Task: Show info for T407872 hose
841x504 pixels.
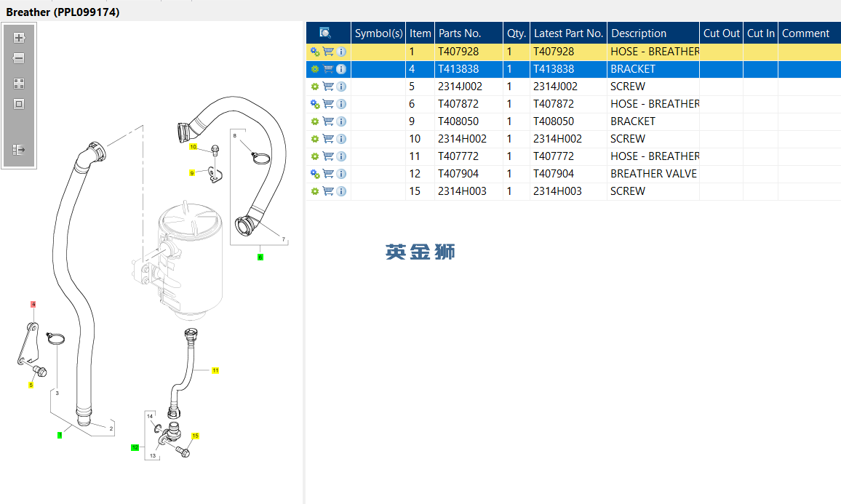Action: pyautogui.click(x=341, y=104)
